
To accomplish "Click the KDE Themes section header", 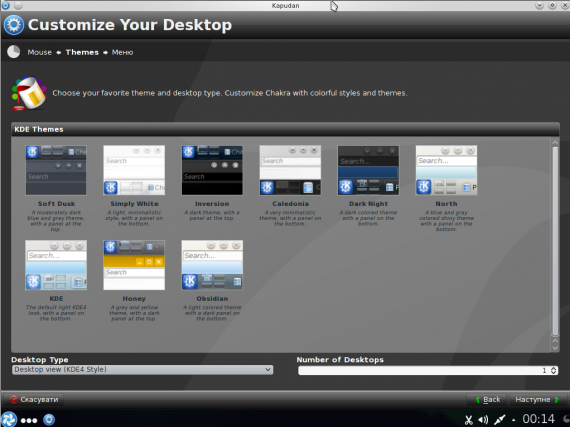I will pyautogui.click(x=285, y=129).
